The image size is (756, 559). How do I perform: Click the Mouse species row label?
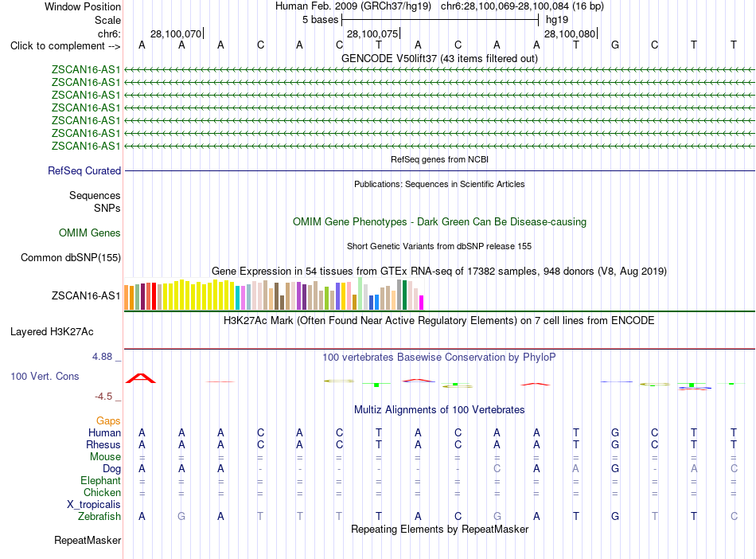click(x=105, y=457)
